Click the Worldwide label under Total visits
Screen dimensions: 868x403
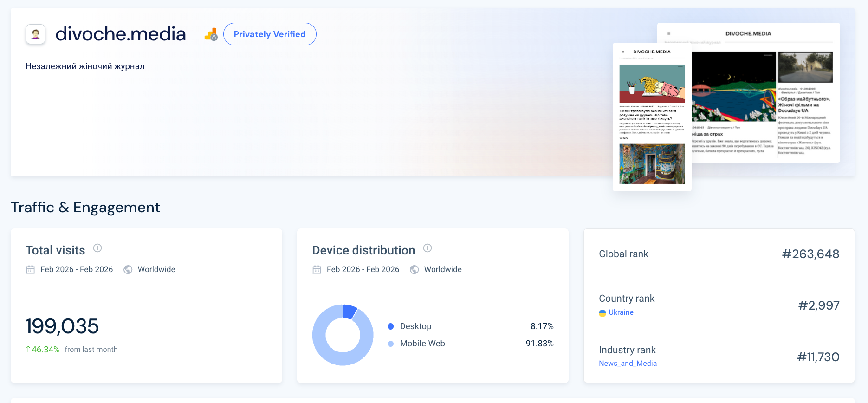[156, 269]
